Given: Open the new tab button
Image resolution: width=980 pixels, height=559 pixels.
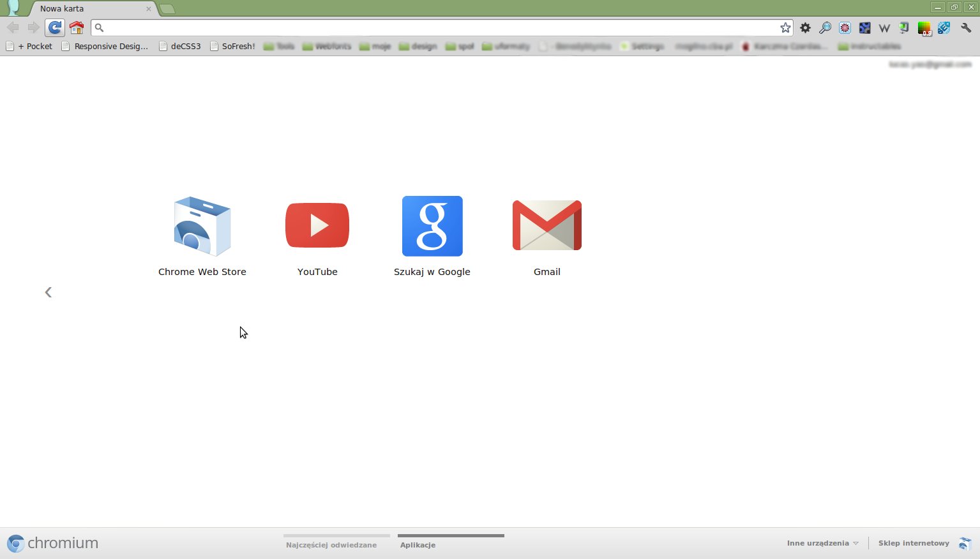Looking at the screenshot, I should (x=167, y=9).
